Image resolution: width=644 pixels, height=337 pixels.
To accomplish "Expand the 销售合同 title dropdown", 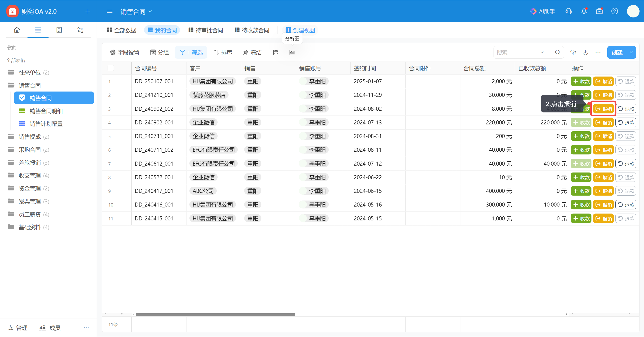I will (150, 11).
